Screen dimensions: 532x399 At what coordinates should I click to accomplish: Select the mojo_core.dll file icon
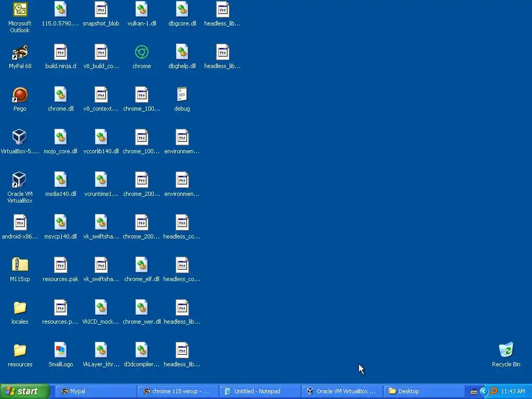pos(60,137)
